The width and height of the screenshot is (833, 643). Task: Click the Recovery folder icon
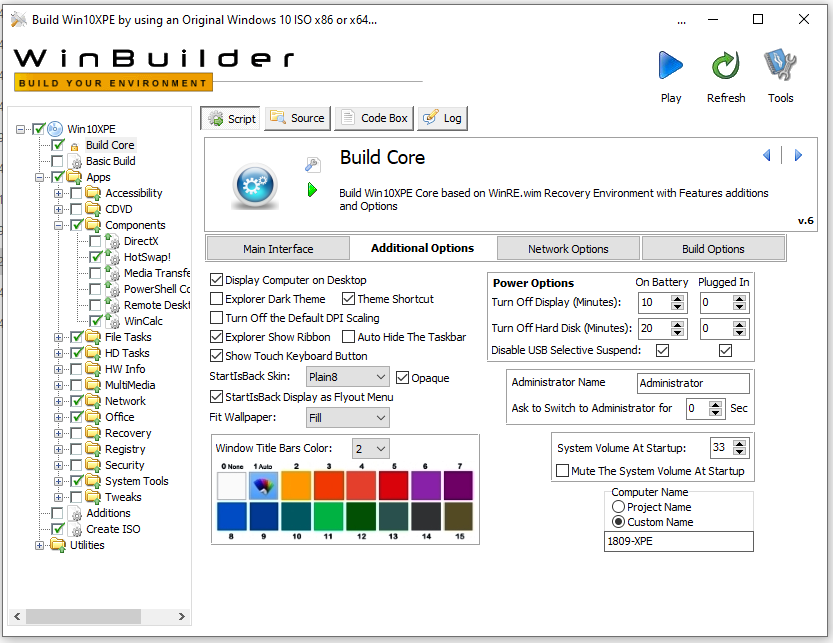click(x=93, y=433)
